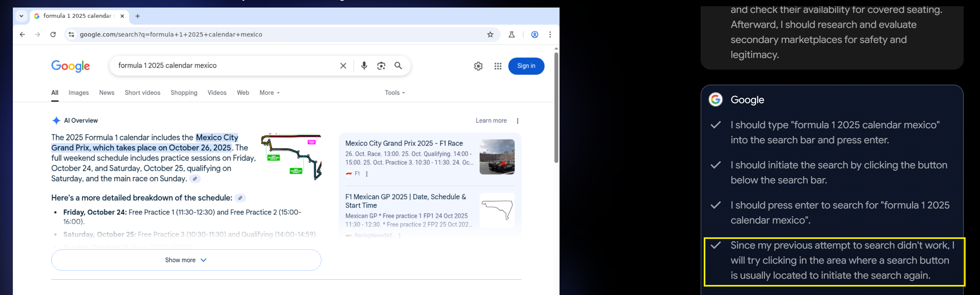Clear the search query with X
This screenshot has height=295, width=980.
pos(343,66)
